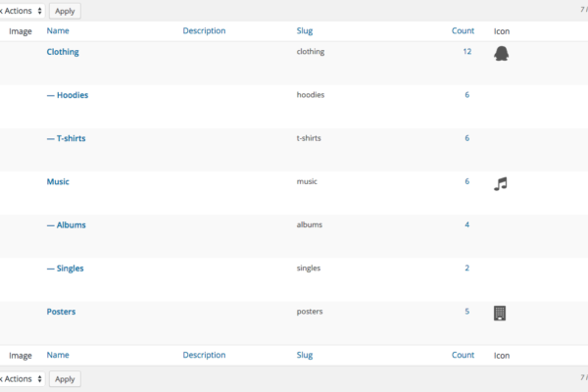Click Hoodies row count 6
The image size is (588, 392).
click(x=466, y=95)
